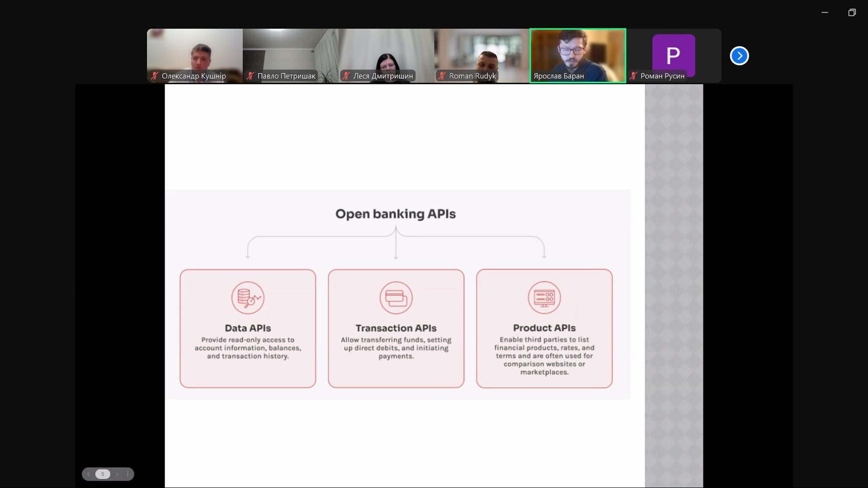Select Леся Дмитришин's video thumbnail
The height and width of the screenshot is (488, 868).
386,53
